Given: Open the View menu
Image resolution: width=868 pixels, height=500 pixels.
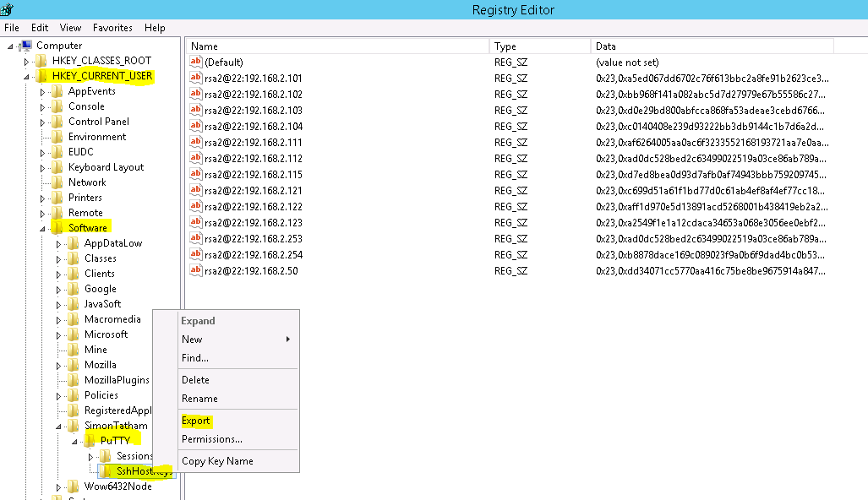Looking at the screenshot, I should click(x=70, y=27).
